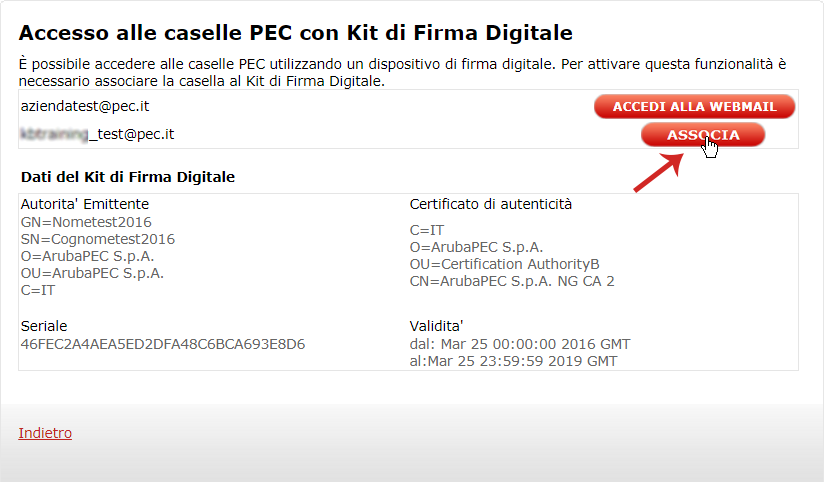The width and height of the screenshot is (824, 482).
Task: Click the Autorita' Emittente label
Action: click(85, 204)
